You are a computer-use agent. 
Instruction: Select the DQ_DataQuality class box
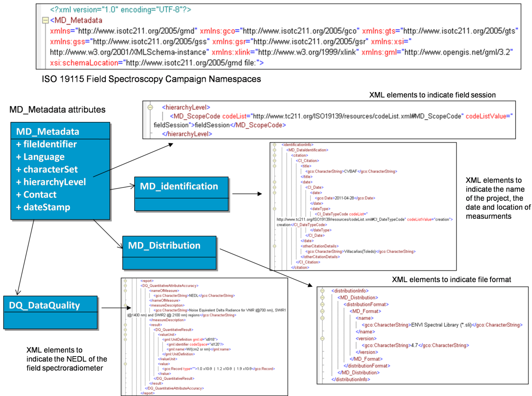[x=50, y=313]
